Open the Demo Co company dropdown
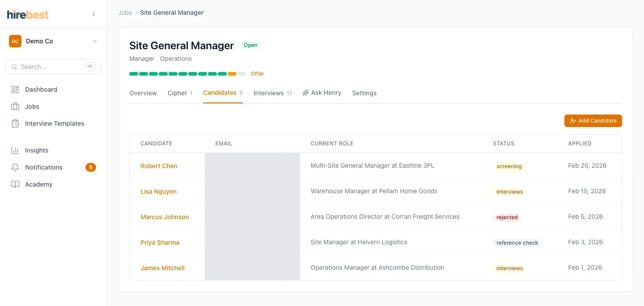The image size is (644, 306). coord(53,41)
